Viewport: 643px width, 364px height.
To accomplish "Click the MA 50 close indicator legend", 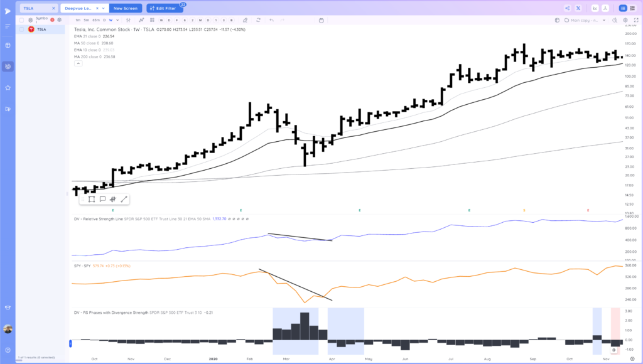I will pos(93,43).
